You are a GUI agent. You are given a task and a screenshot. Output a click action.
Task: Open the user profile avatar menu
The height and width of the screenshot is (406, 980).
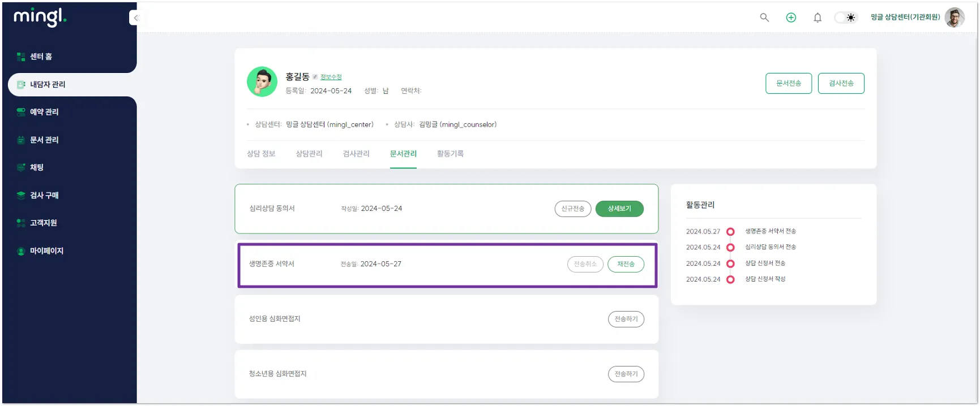[x=955, y=18]
